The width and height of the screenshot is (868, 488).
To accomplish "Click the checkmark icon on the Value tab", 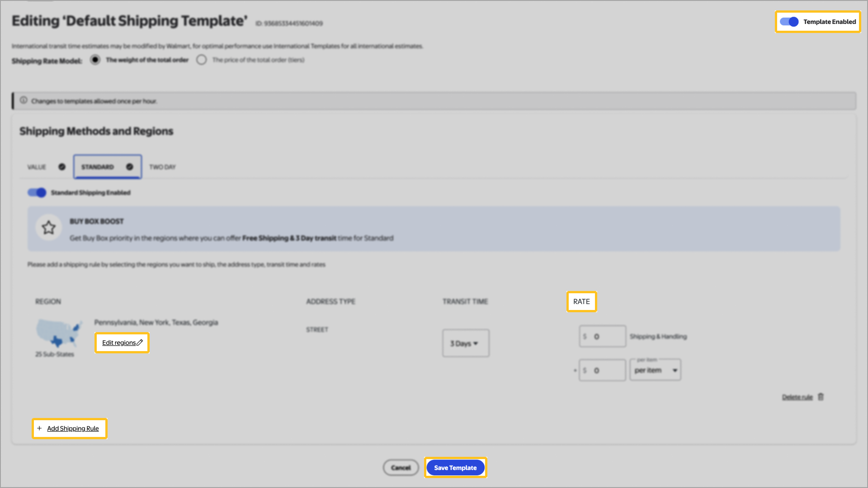I will click(x=62, y=167).
